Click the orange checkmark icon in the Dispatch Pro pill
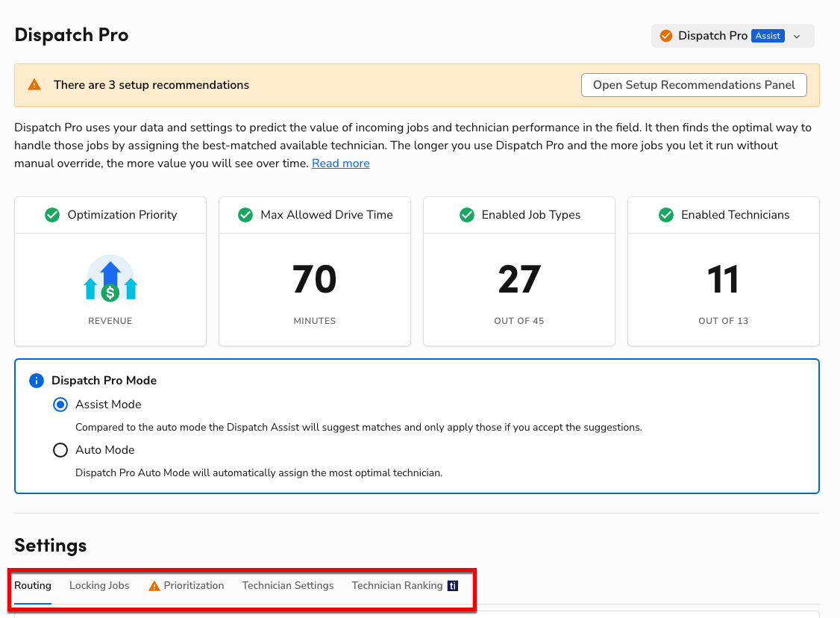840x618 pixels. [x=665, y=35]
